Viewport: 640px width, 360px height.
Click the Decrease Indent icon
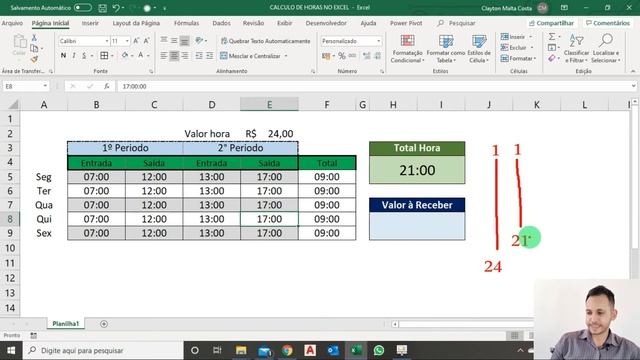click(x=199, y=56)
